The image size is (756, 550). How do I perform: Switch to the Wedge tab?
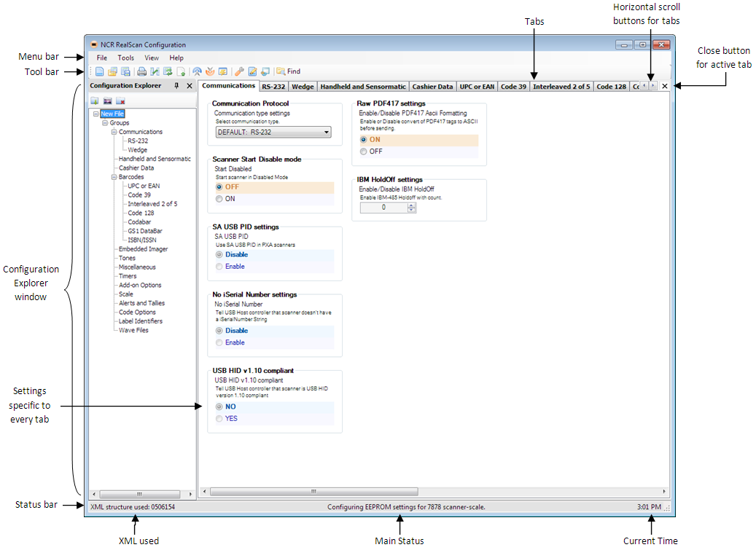pos(303,87)
